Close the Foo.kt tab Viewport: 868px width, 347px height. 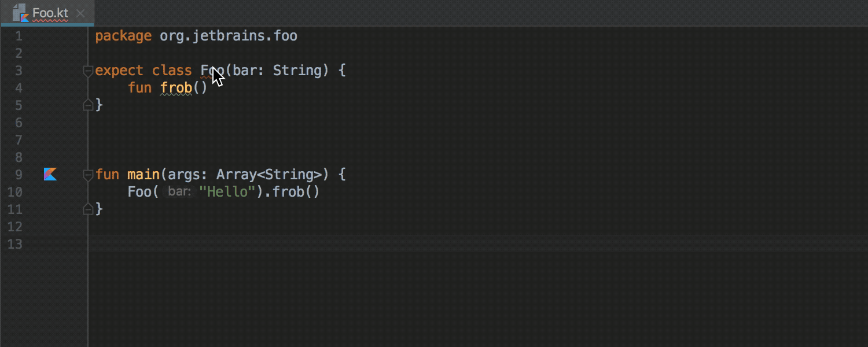[80, 13]
